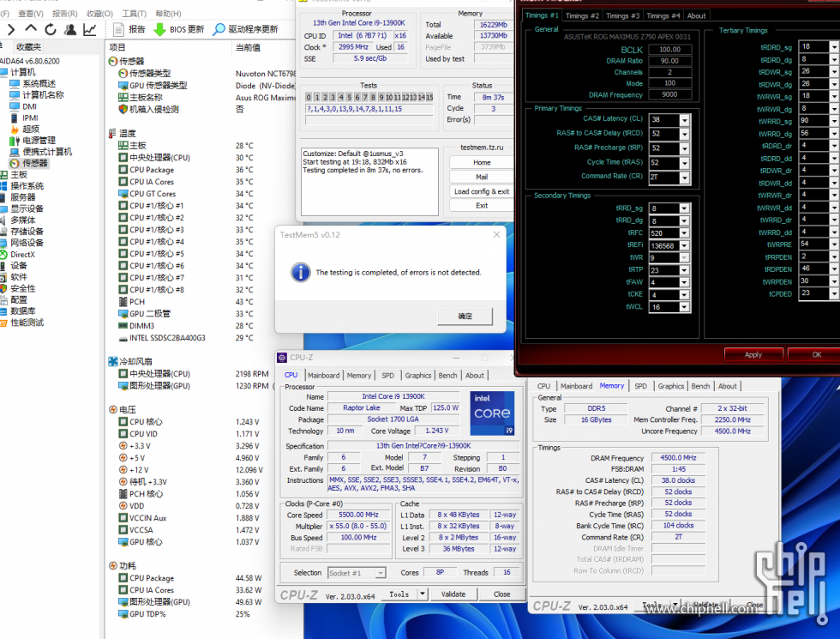Open the RAS# Precharge (tRP) dropdown

(x=684, y=148)
